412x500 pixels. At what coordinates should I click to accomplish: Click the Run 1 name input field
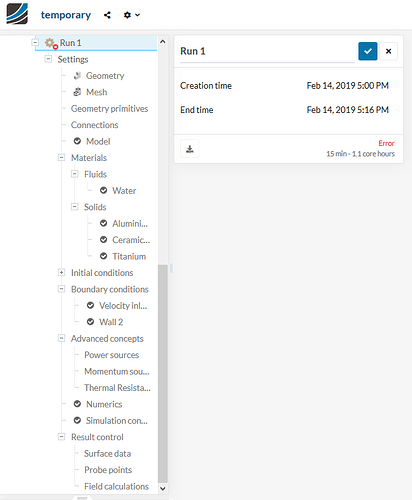point(267,51)
